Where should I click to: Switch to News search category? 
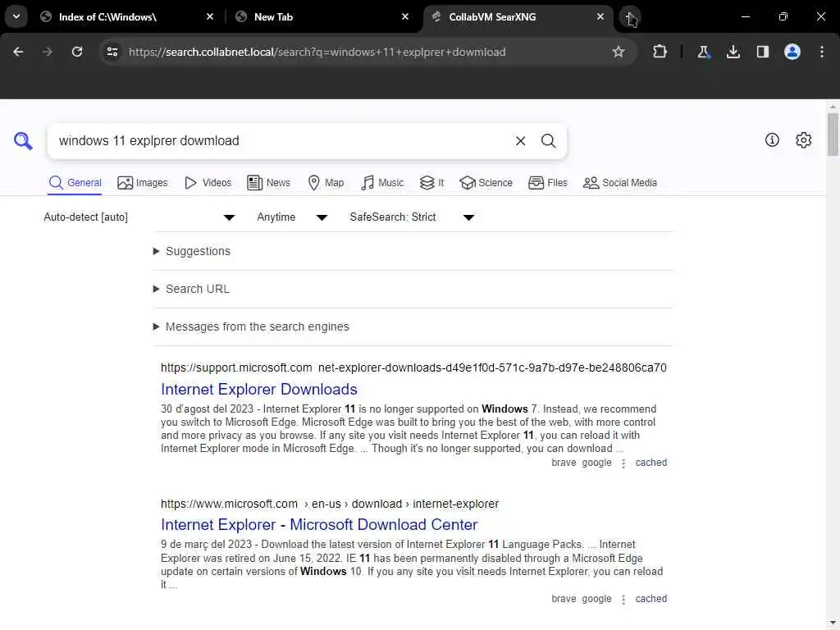(268, 183)
